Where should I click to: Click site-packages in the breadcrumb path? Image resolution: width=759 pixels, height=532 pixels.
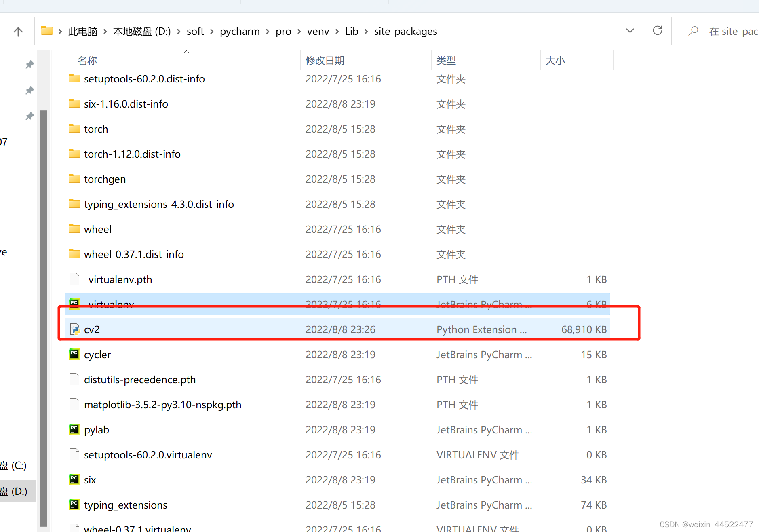coord(405,31)
